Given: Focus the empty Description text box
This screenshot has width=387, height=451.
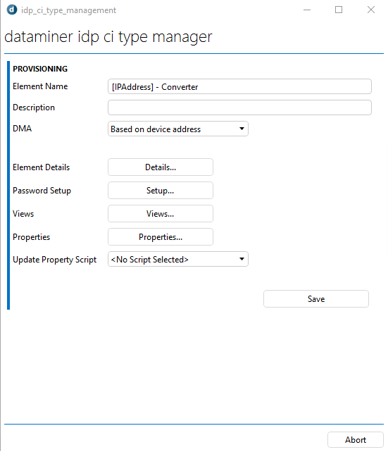Looking at the screenshot, I should click(239, 108).
